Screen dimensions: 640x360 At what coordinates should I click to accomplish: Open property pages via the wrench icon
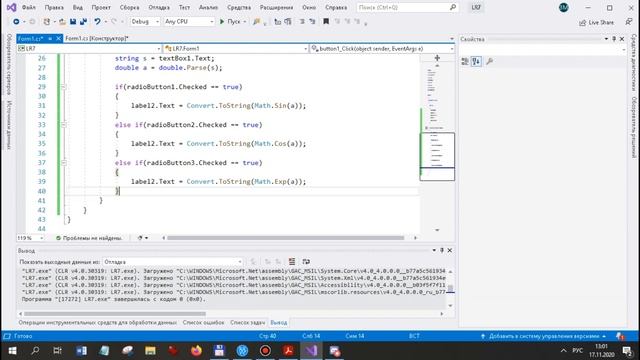tap(490, 62)
